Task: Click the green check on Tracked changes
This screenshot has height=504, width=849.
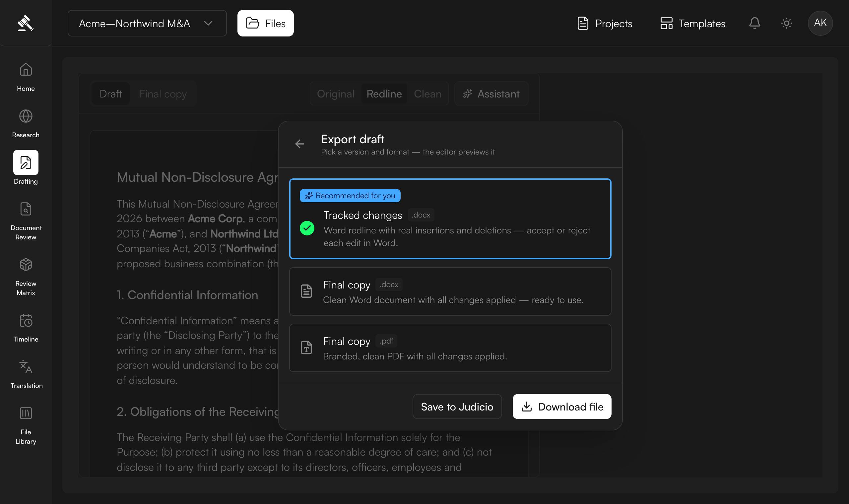Action: 307,228
